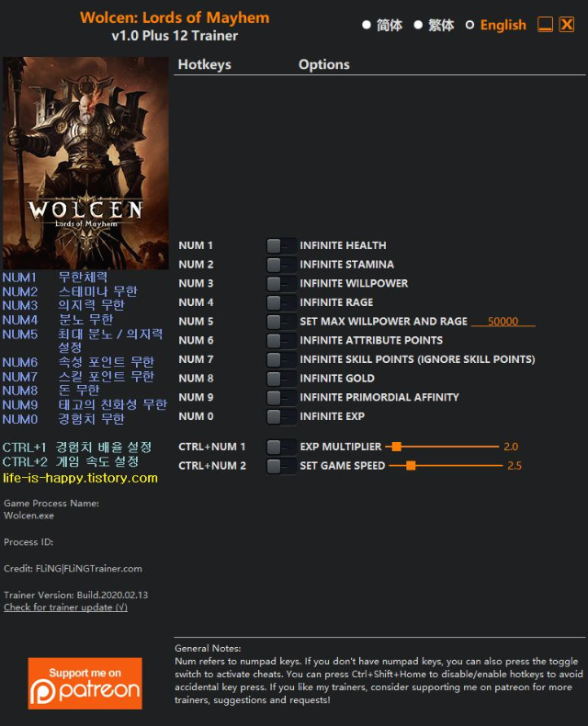
Task: Click the CTRL+NUM 1 hotkey label
Action: [x=212, y=448]
